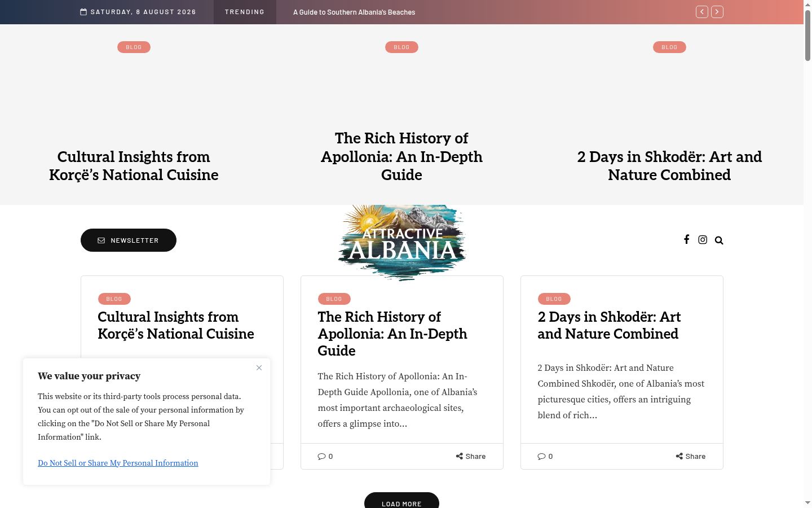Open the Facebook page icon
This screenshot has width=812, height=508.
(x=686, y=239)
